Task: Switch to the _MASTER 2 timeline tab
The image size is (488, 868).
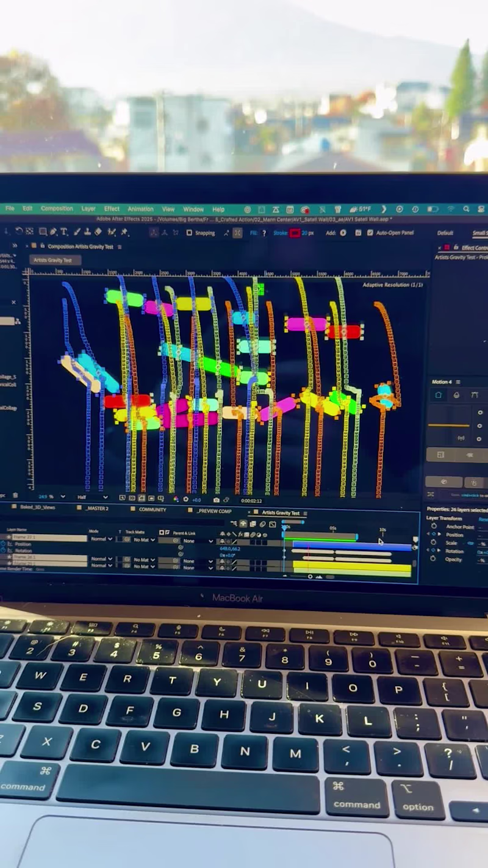Action: coord(96,508)
